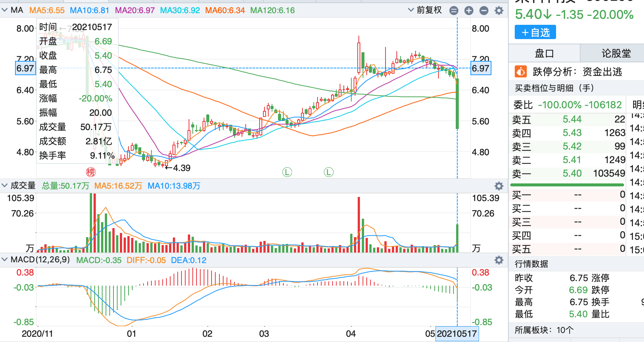Click MA20:6.97 legend label
The height and width of the screenshot is (342, 644).
pos(135,11)
